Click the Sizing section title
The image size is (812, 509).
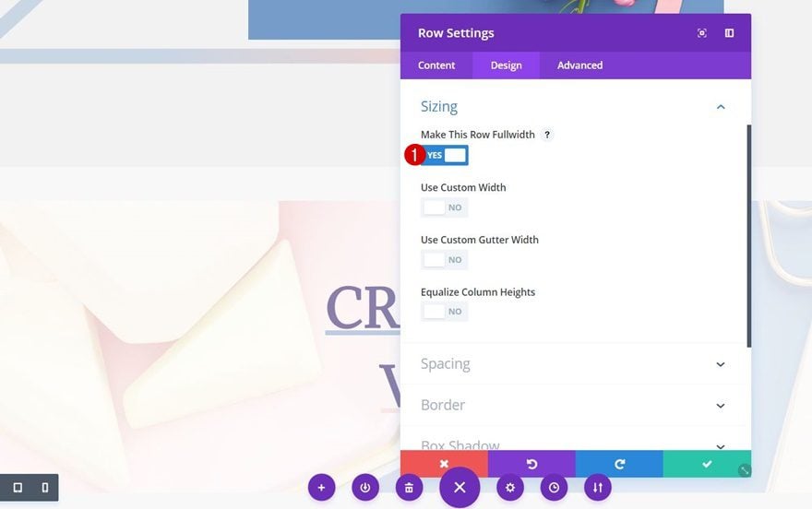[x=438, y=107]
